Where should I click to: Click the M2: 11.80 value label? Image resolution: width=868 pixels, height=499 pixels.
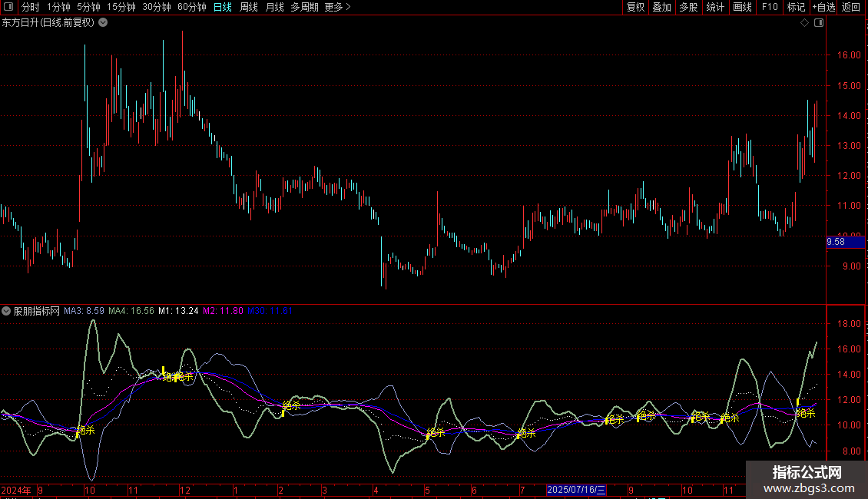tap(223, 311)
